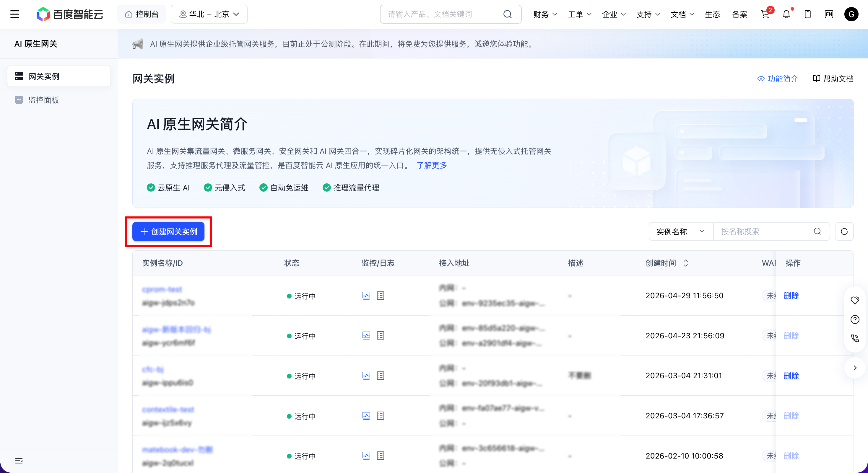The height and width of the screenshot is (473, 868).
Task: Open logs for the 2026-02-10 instance
Action: 381,456
